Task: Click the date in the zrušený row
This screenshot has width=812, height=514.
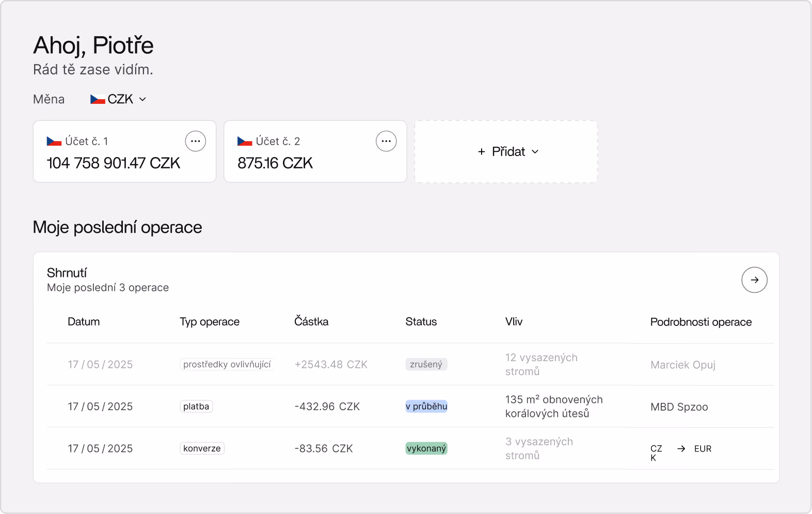Action: pyautogui.click(x=100, y=365)
